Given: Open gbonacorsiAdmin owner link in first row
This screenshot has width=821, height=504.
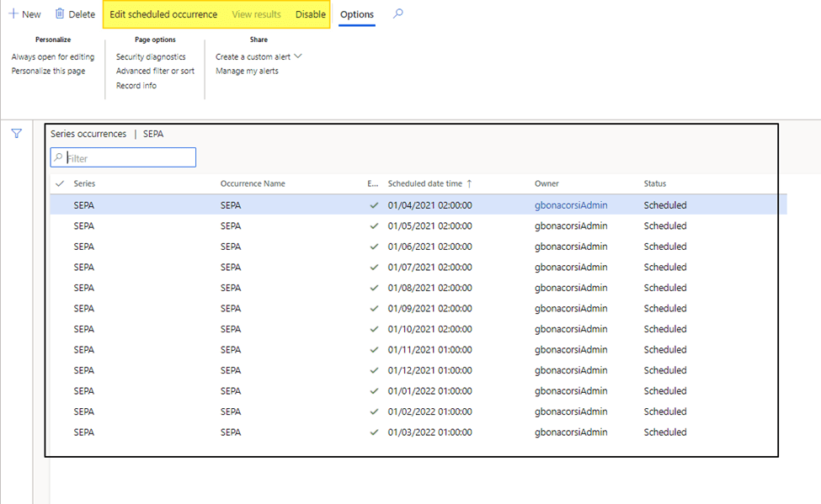Looking at the screenshot, I should point(571,205).
